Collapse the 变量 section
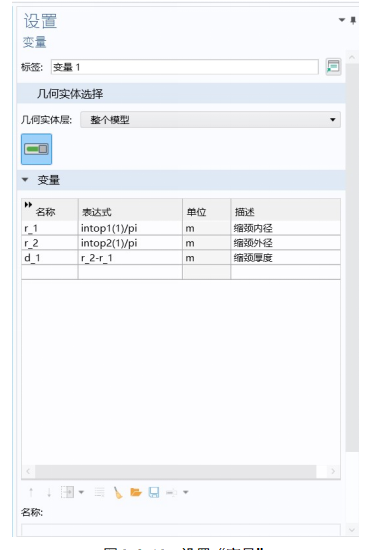The image size is (371, 550). [25, 180]
